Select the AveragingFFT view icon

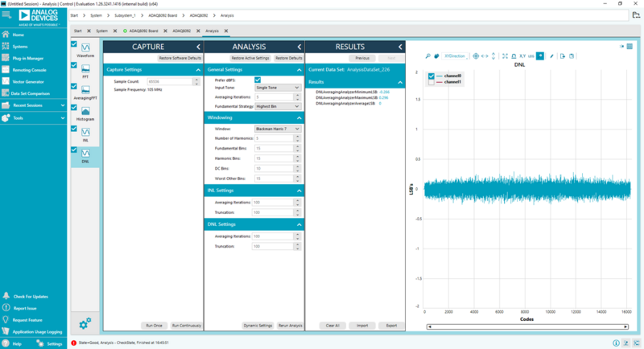pyautogui.click(x=85, y=88)
